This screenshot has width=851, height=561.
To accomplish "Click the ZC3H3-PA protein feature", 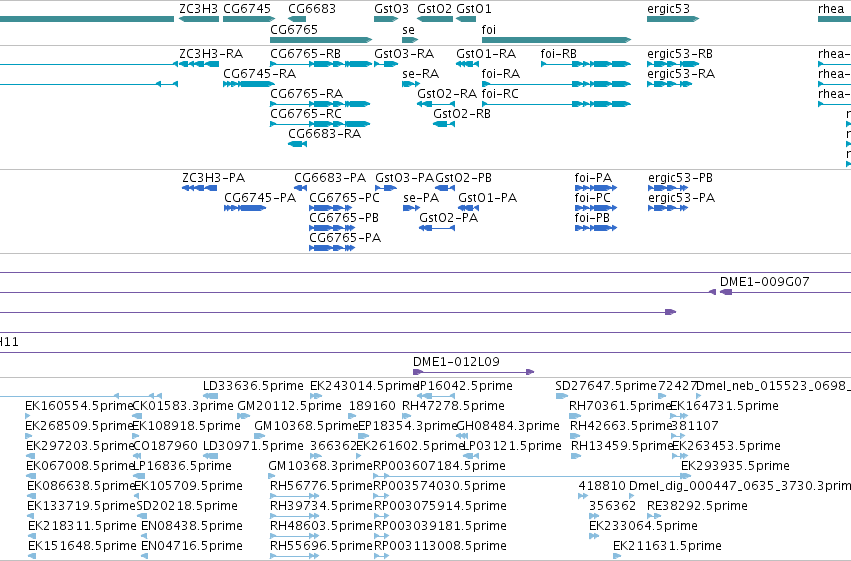I will tap(199, 188).
